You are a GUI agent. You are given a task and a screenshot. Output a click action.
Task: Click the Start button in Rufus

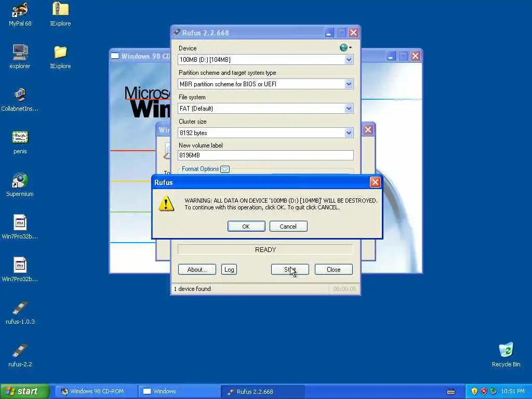pos(290,270)
